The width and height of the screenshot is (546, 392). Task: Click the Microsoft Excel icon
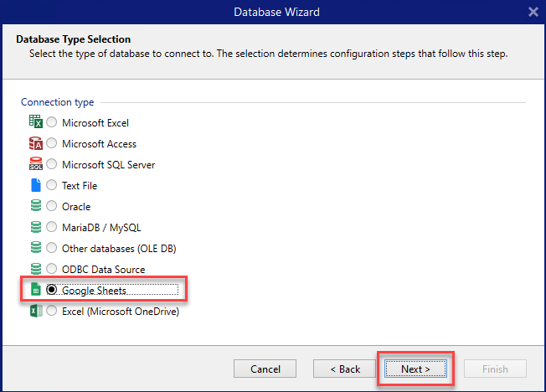pyautogui.click(x=35, y=122)
